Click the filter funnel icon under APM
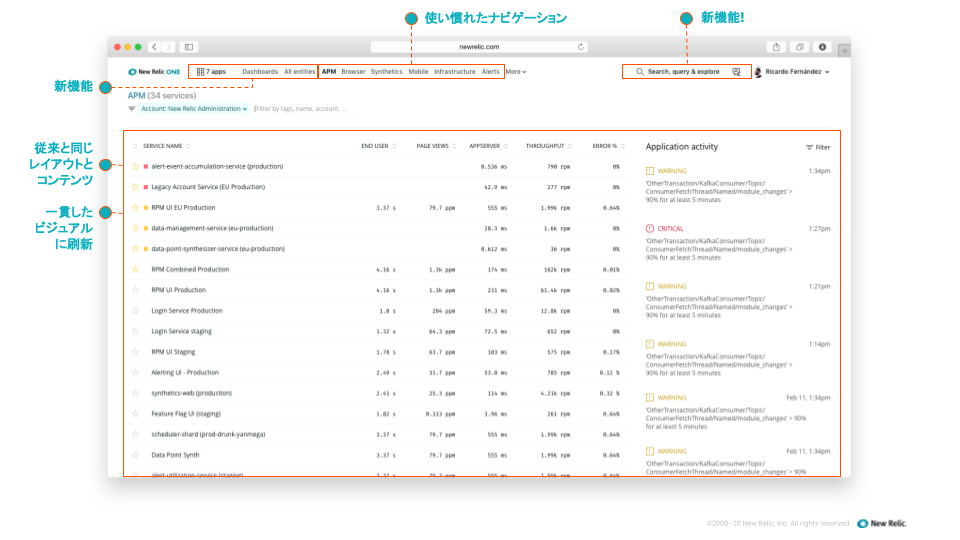Screen dimensions: 960x540 coord(132,109)
